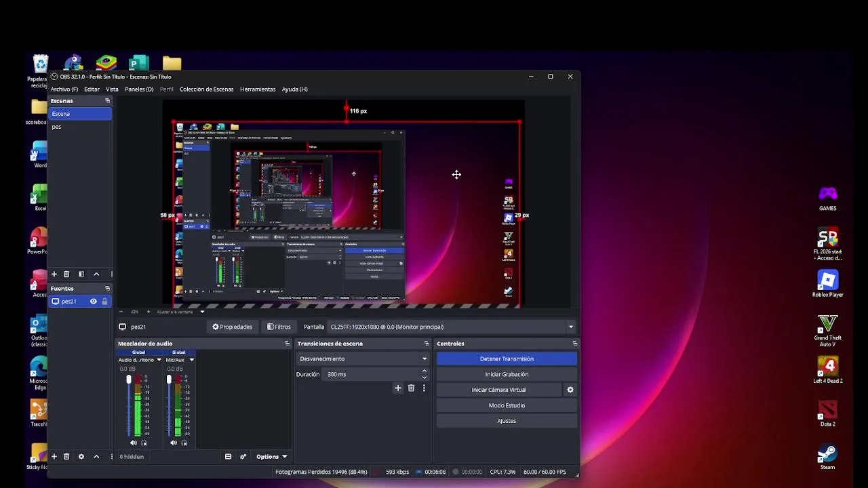Open Mic/Aux channel menu arrow
Image resolution: width=868 pixels, height=488 pixels.
click(191, 360)
